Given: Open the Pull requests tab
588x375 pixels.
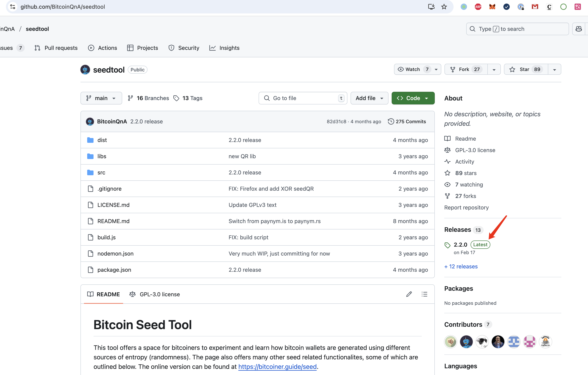Looking at the screenshot, I should pyautogui.click(x=56, y=48).
